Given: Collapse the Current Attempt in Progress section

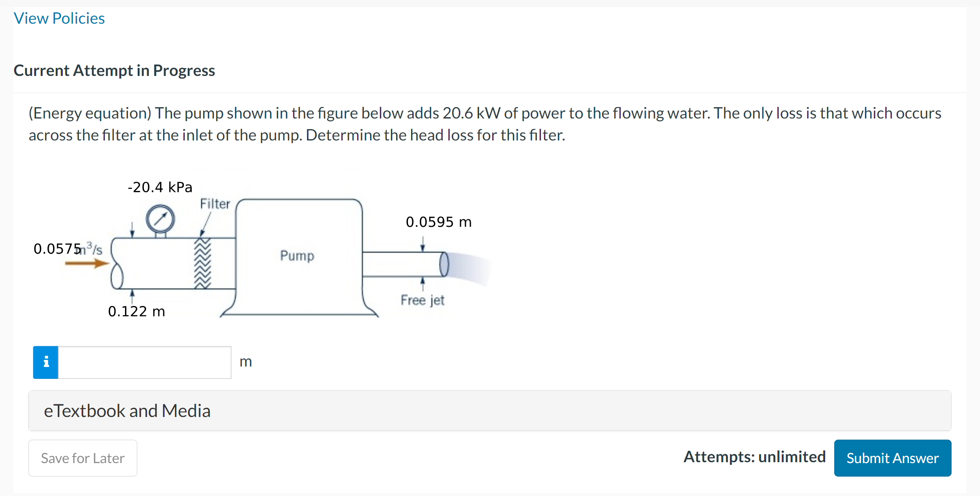Looking at the screenshot, I should (114, 70).
